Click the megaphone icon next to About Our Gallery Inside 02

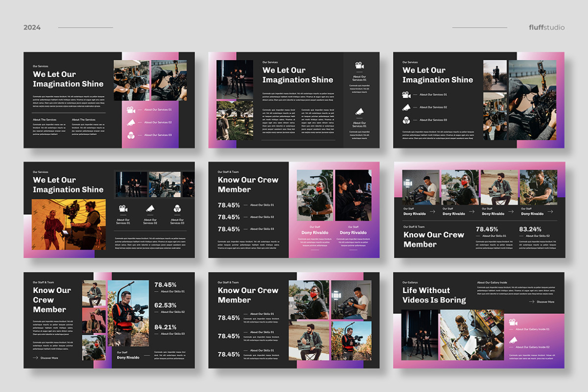click(x=513, y=340)
